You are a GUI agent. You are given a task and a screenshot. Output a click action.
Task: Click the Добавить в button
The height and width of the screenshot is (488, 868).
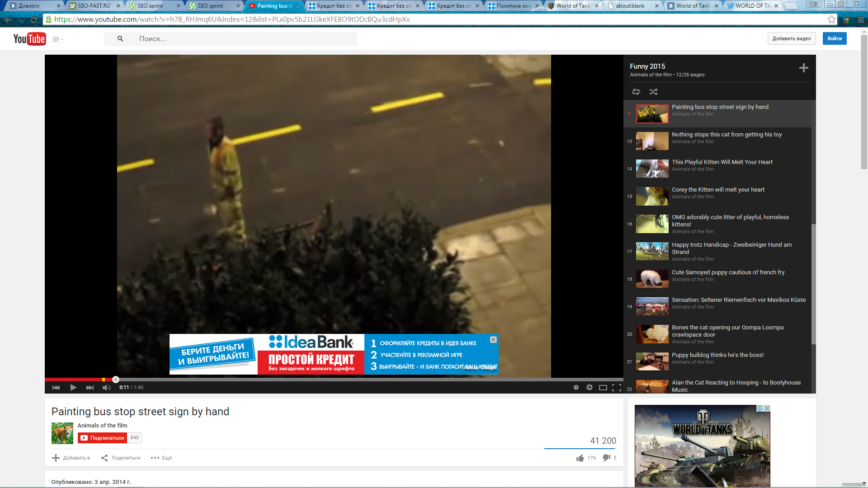point(71,458)
